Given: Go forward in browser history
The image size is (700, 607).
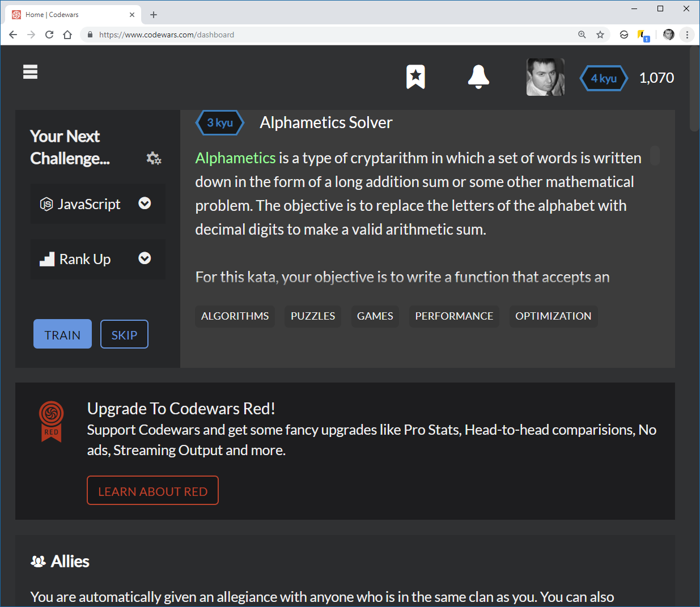Looking at the screenshot, I should (31, 35).
